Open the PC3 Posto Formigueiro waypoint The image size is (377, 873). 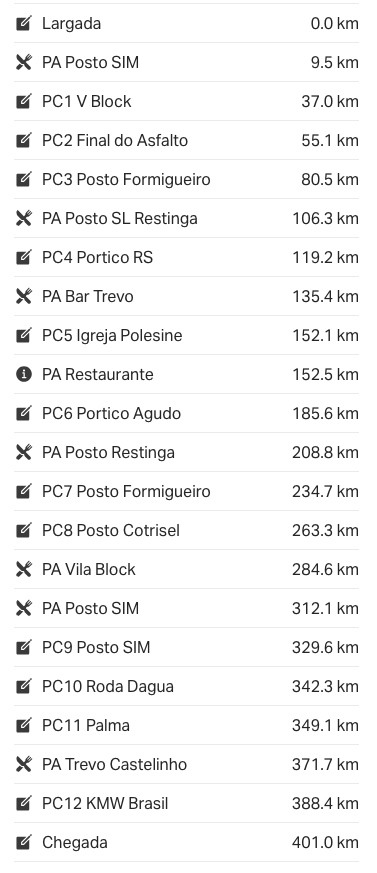pyautogui.click(x=187, y=179)
